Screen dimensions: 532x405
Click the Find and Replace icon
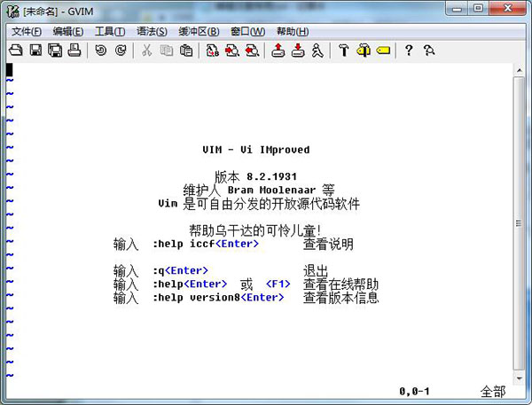[213, 51]
